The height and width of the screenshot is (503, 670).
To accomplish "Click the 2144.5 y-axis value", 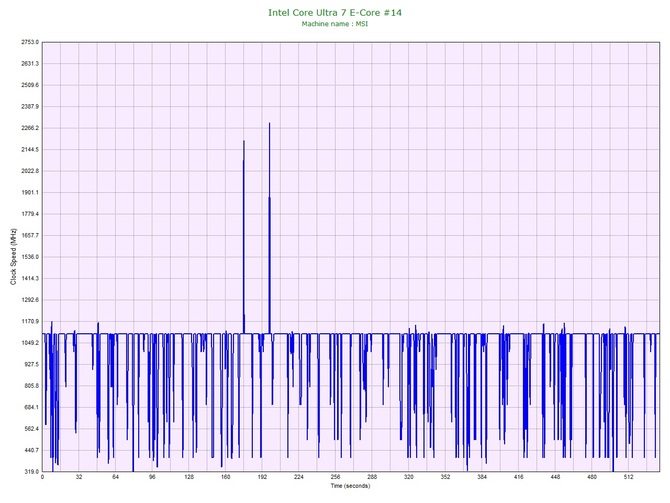I will click(30, 150).
